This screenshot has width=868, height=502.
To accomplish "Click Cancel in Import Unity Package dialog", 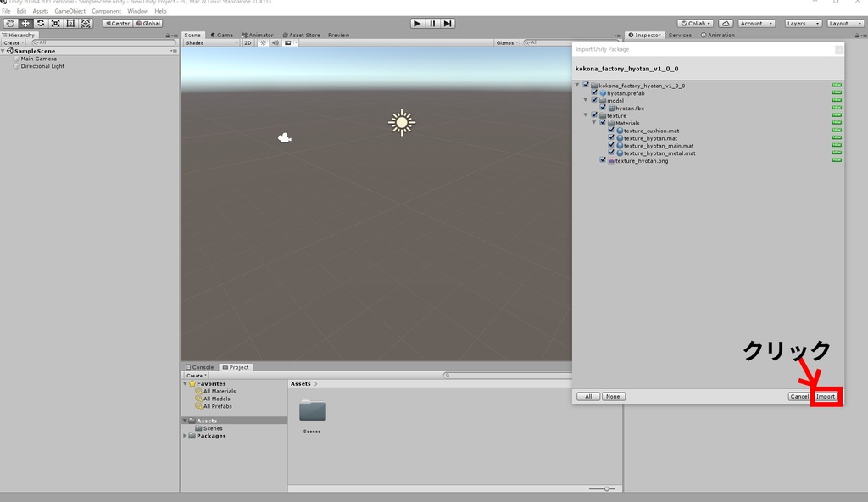I will [799, 396].
